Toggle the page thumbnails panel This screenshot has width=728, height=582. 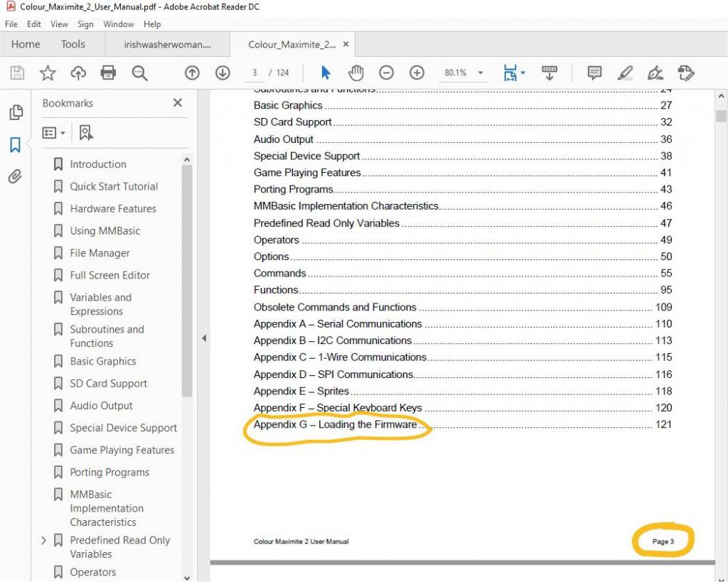[15, 112]
